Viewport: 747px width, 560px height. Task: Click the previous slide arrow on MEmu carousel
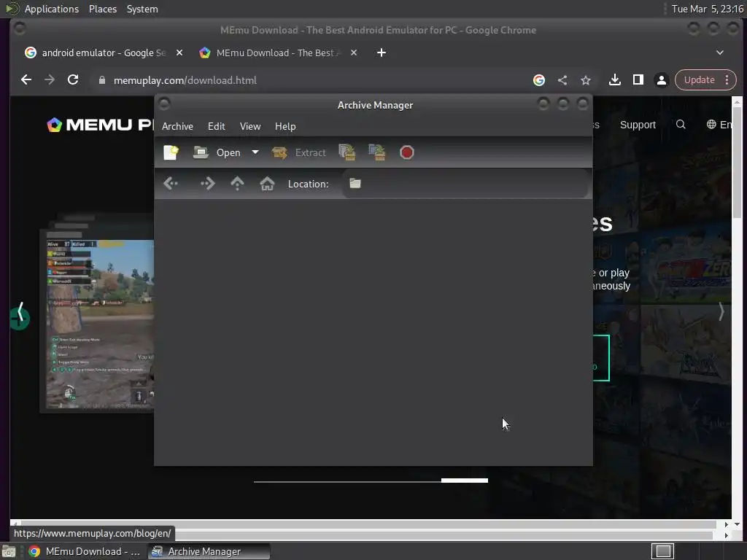20,312
